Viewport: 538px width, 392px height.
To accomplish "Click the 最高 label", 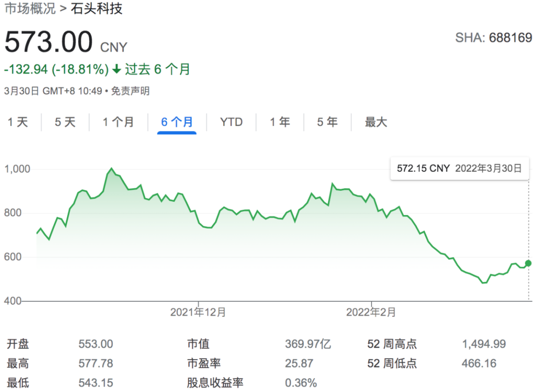I will pyautogui.click(x=18, y=364).
